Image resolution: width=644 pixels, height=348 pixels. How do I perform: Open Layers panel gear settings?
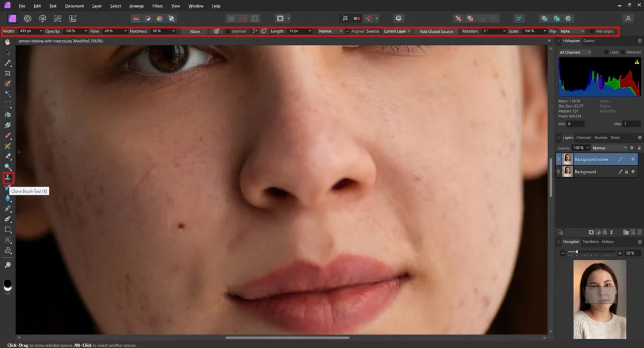pos(632,148)
